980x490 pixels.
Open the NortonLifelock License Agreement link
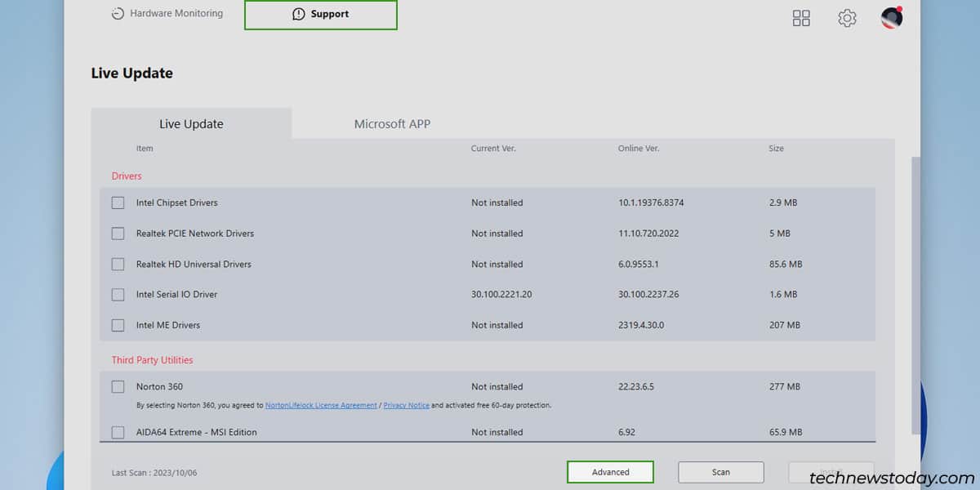tap(321, 405)
